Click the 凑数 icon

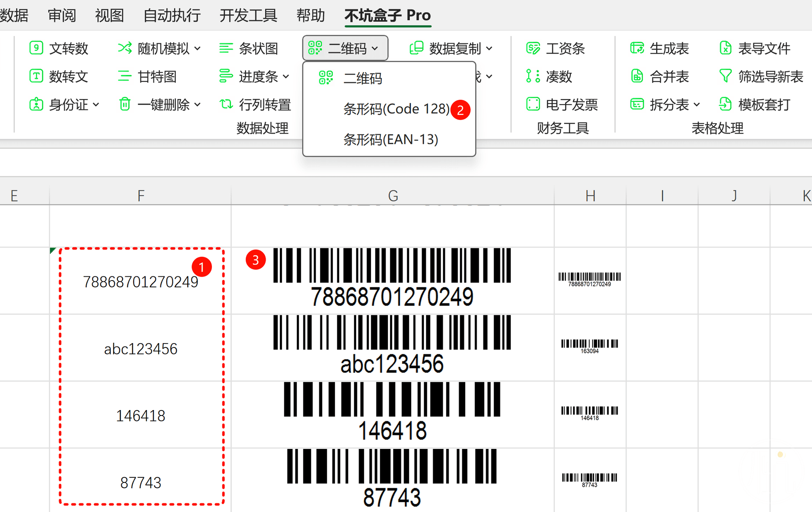tap(533, 76)
